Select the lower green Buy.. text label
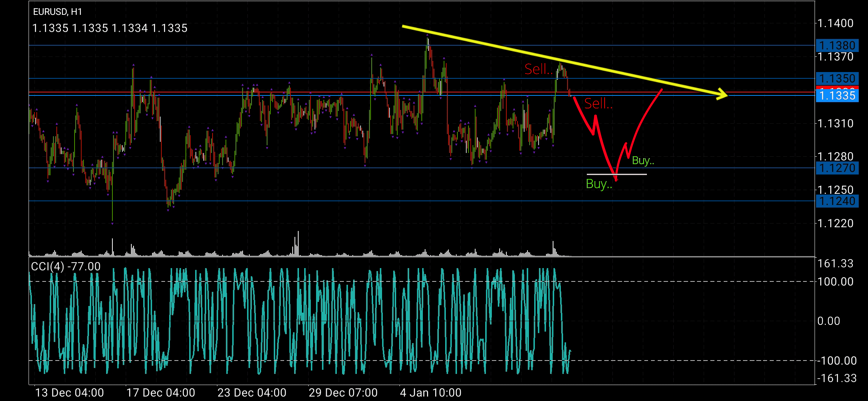 point(599,184)
